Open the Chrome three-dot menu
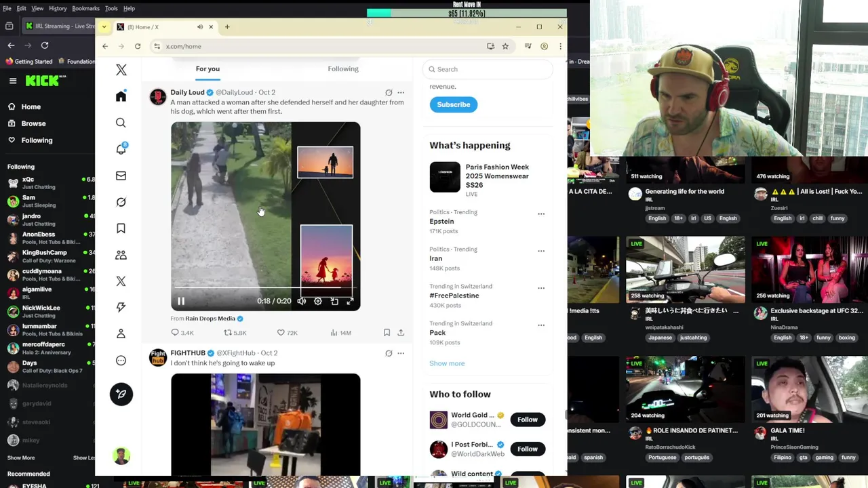The width and height of the screenshot is (868, 488). coord(560,46)
